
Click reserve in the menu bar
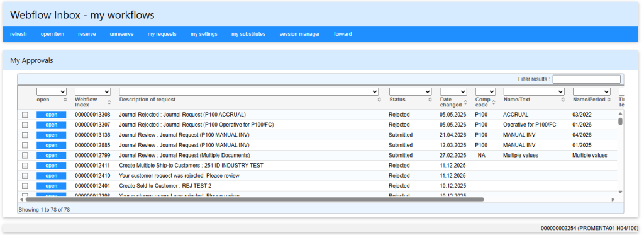[x=87, y=34]
